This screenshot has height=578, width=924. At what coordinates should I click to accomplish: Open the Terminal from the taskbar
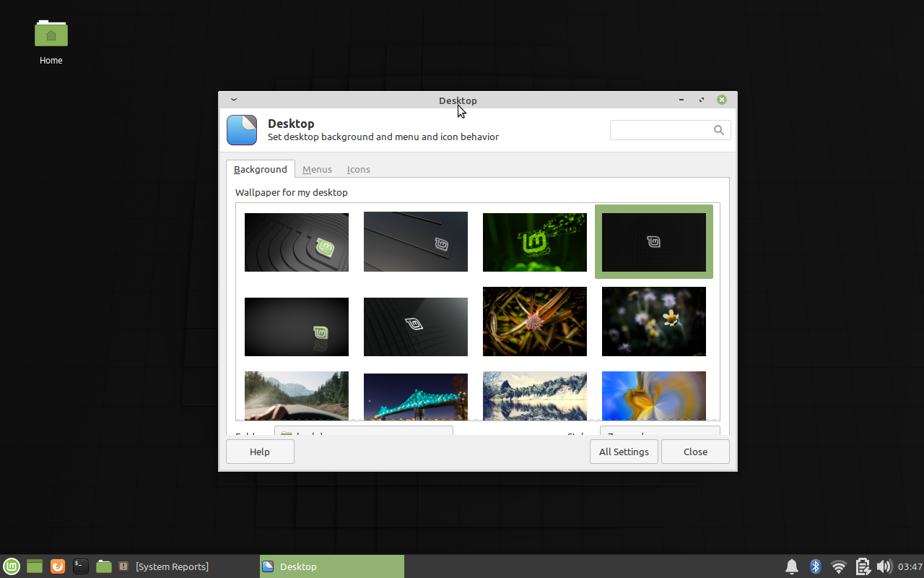tap(81, 566)
